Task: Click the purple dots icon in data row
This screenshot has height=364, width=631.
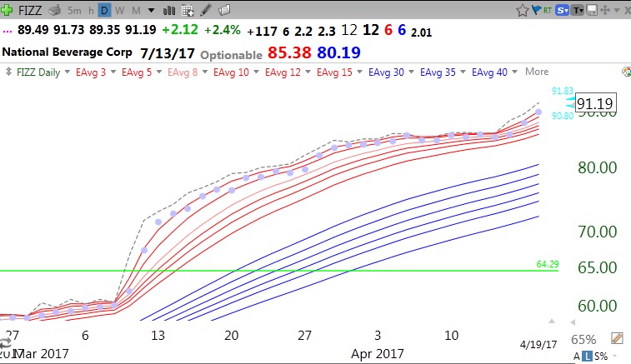Action: click(8, 32)
